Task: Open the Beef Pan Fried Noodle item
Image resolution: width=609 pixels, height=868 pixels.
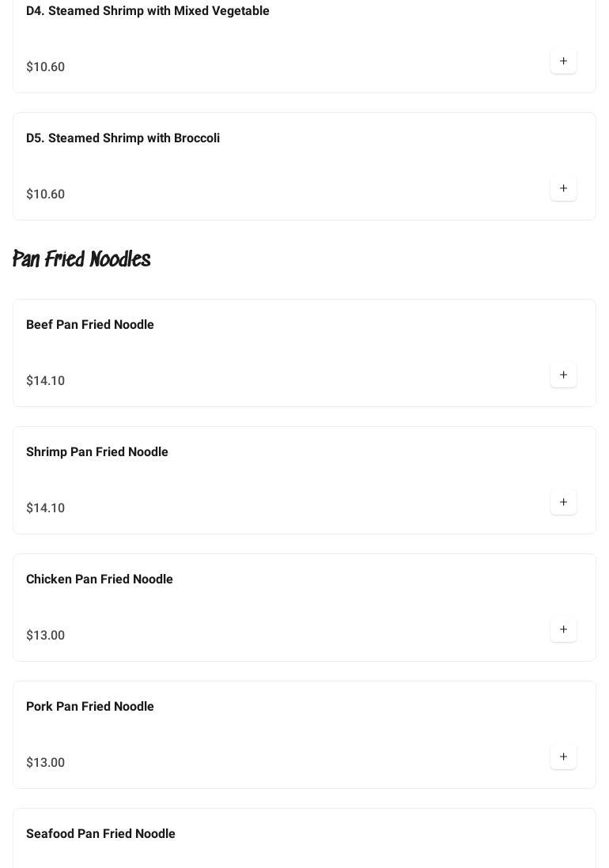Action: pos(90,325)
